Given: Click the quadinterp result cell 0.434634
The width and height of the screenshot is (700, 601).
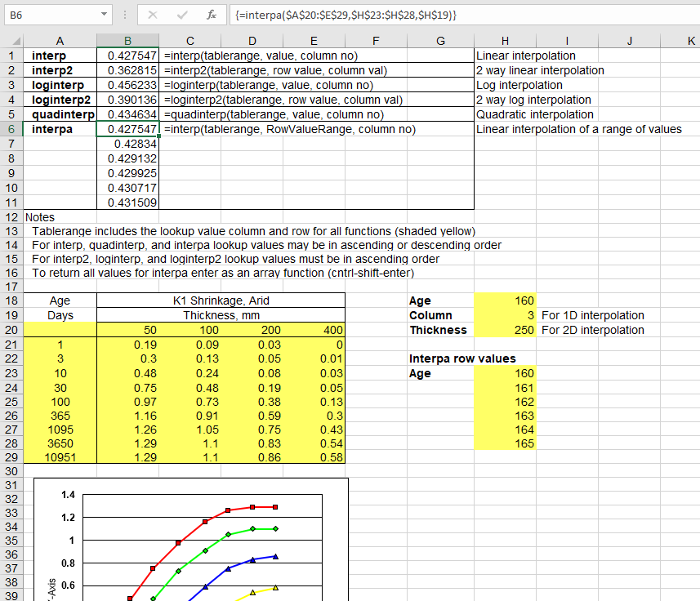Looking at the screenshot, I should [x=127, y=114].
